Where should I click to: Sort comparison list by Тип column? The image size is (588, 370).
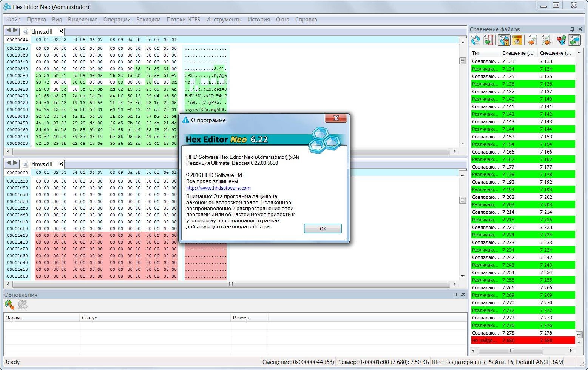[x=485, y=53]
